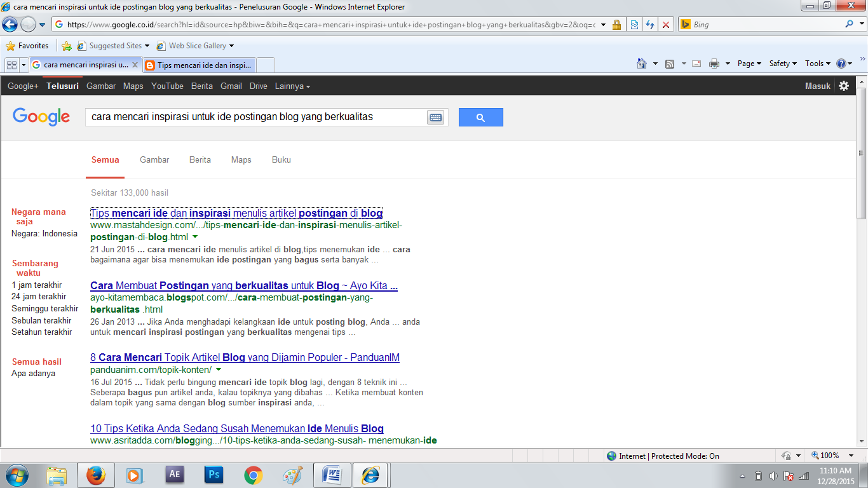Print the page with printer icon
Image resolution: width=868 pixels, height=488 pixels.
(x=714, y=64)
